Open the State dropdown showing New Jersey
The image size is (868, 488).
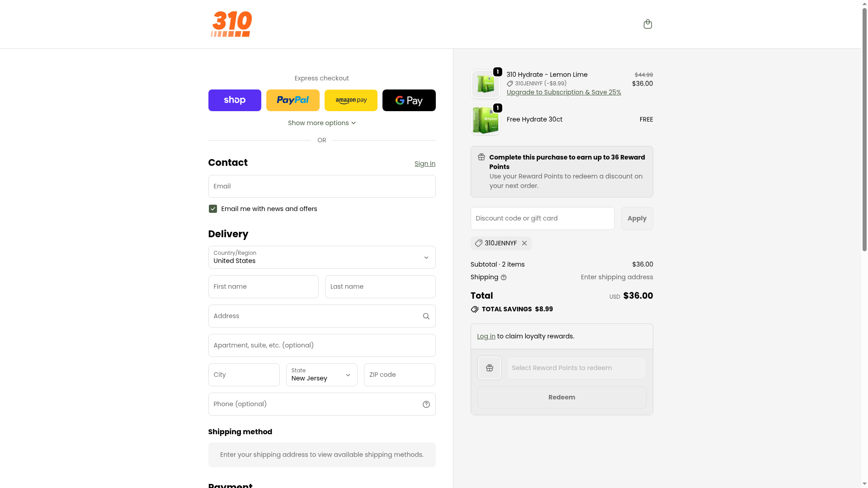point(322,375)
